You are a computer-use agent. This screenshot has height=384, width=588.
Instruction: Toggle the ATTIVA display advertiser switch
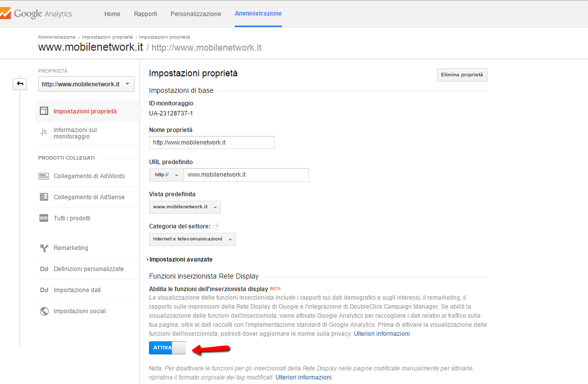click(167, 347)
